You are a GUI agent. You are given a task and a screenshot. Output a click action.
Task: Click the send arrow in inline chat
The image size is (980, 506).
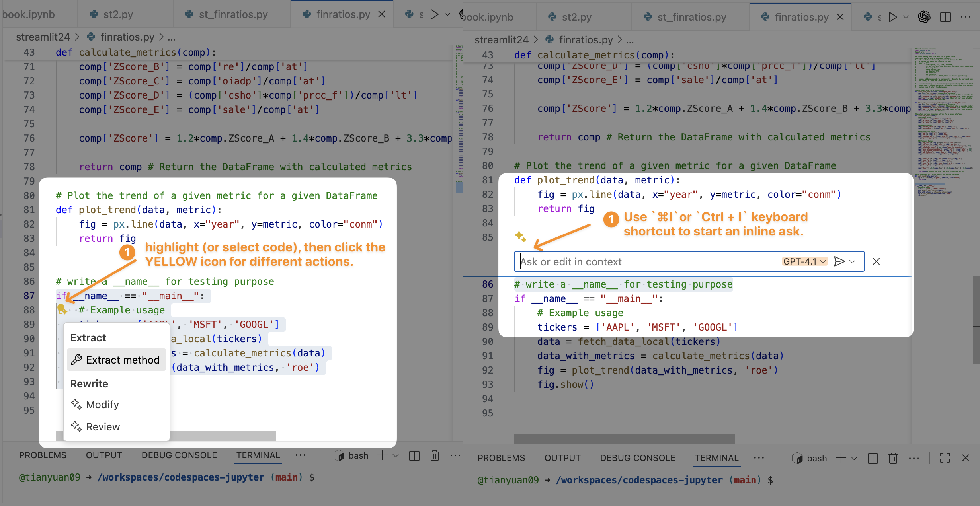point(839,261)
